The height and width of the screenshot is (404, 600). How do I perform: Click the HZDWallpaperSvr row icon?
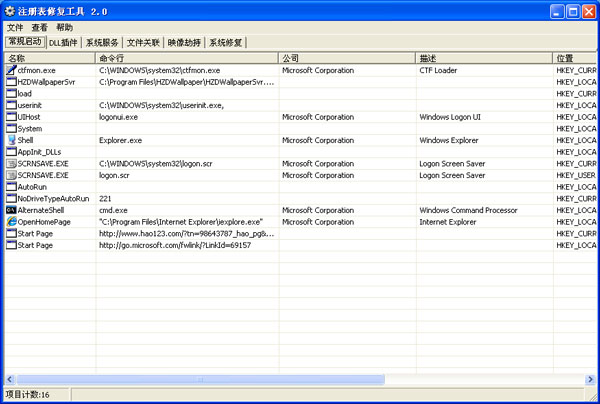(11, 82)
